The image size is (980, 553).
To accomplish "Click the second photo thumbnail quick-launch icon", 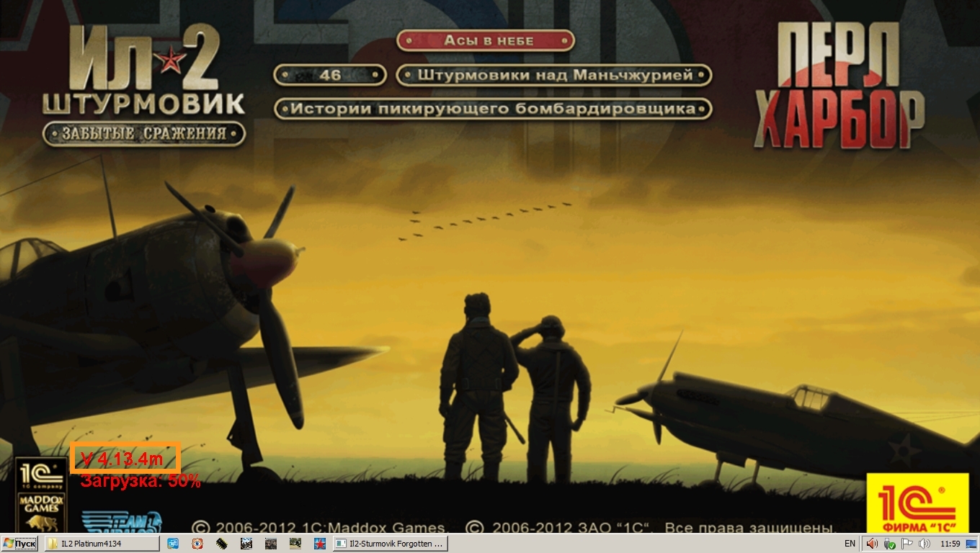I will coord(271,543).
